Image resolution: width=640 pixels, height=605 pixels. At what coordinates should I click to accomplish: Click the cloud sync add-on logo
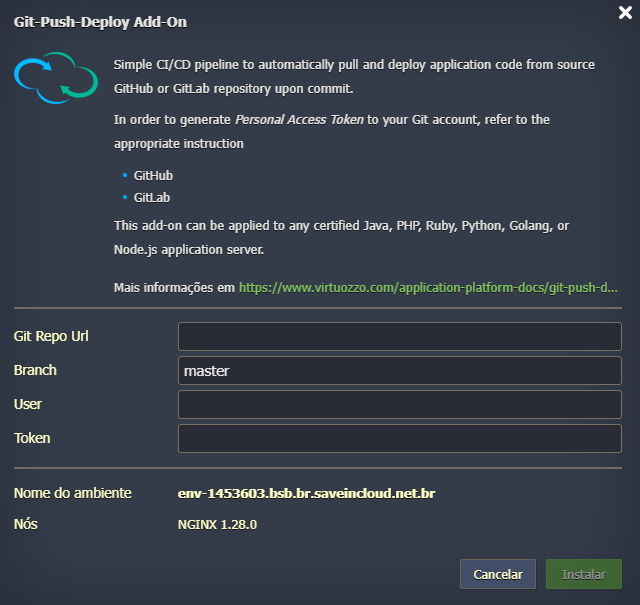tap(55, 77)
